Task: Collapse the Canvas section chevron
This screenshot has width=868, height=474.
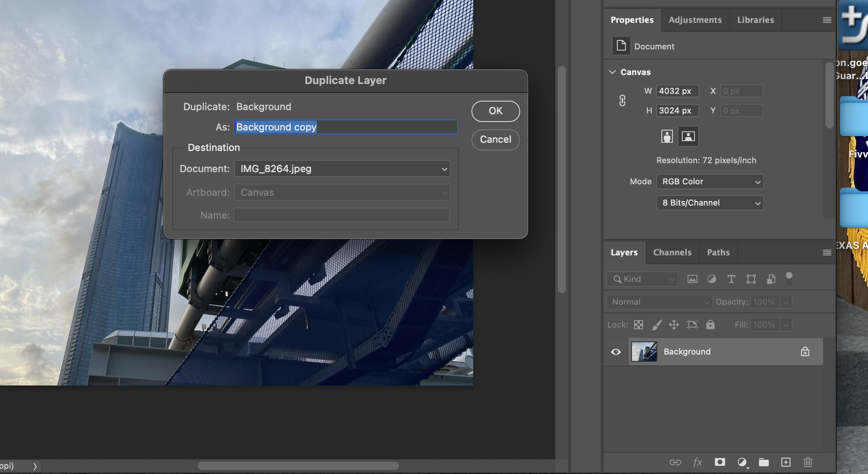Action: (612, 72)
